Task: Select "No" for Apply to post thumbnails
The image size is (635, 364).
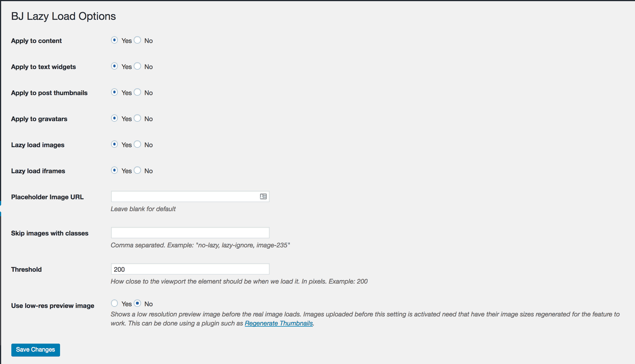Action: click(x=137, y=92)
